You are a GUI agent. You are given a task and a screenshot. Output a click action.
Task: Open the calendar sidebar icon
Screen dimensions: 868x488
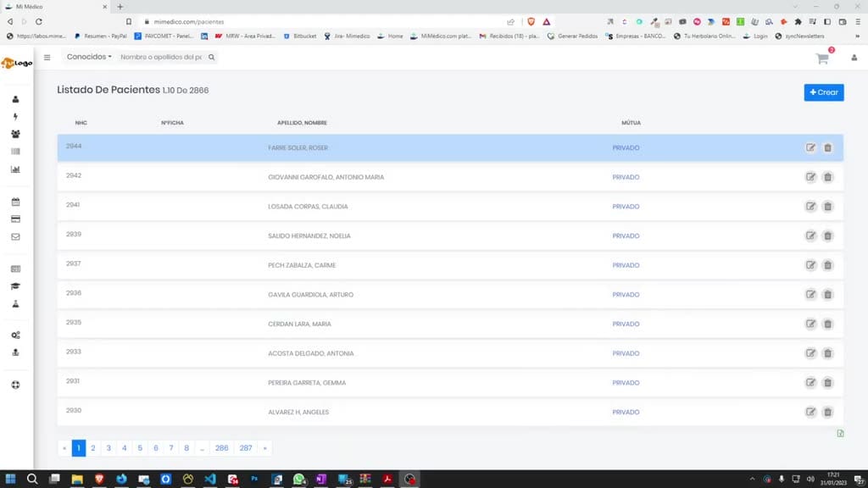[15, 202]
